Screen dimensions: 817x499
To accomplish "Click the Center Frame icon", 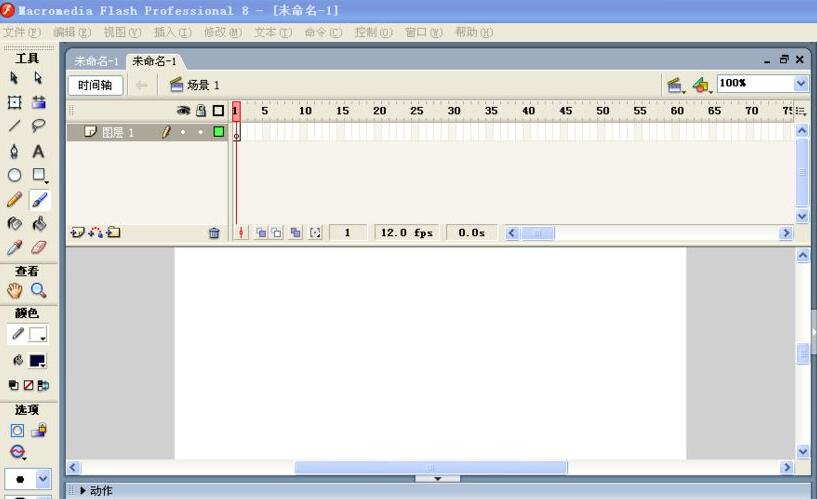I will click(241, 232).
